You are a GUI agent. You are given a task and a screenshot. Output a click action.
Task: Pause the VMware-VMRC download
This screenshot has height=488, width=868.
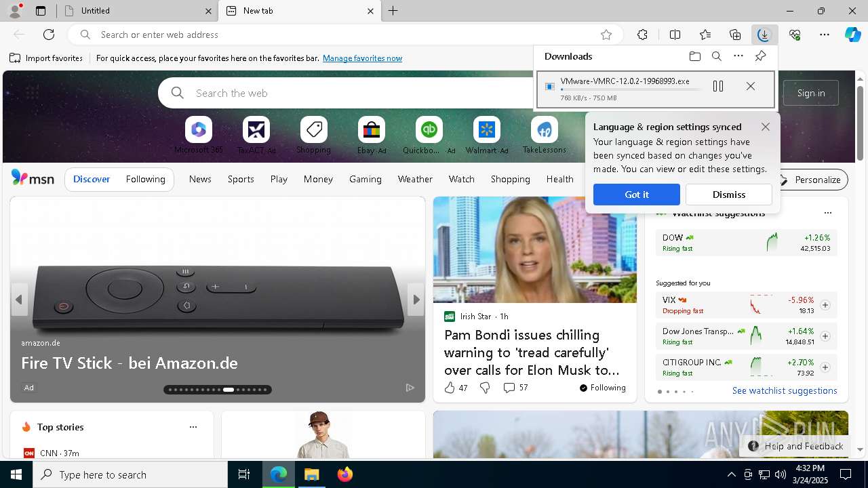(x=718, y=86)
